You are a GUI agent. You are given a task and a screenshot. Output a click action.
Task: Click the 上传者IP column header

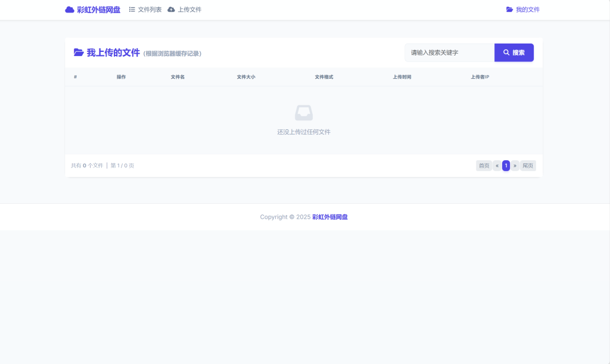(480, 77)
